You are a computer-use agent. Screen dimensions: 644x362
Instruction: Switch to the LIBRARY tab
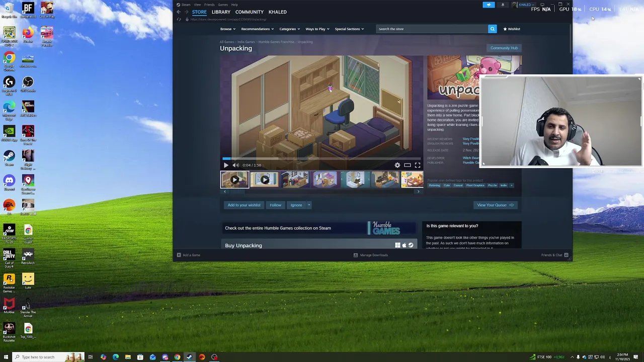pos(221,12)
